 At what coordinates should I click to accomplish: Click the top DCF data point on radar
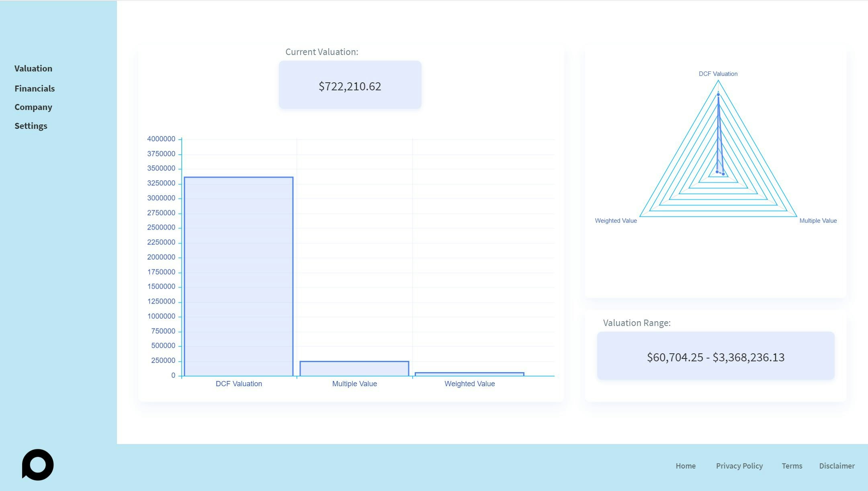coord(718,95)
